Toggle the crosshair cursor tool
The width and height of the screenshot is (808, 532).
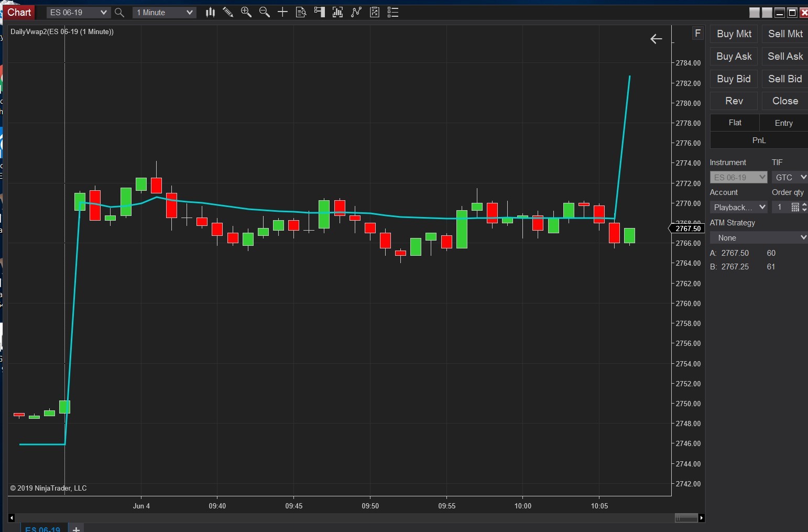point(282,12)
